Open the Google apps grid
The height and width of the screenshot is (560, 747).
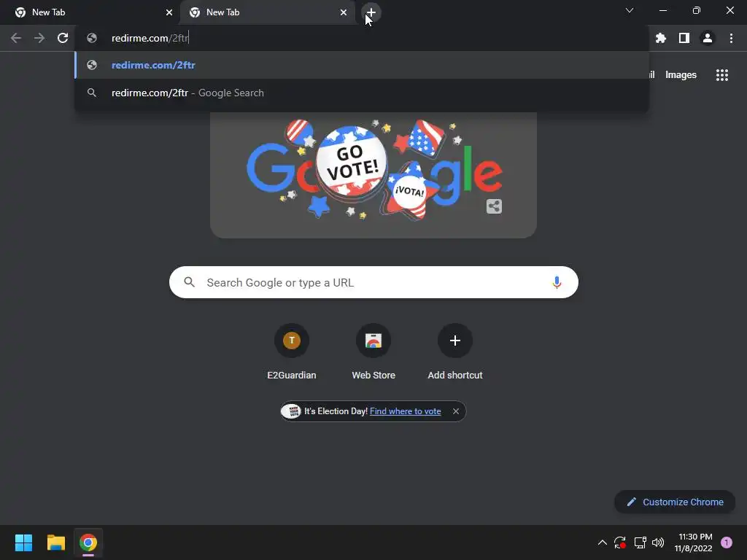[721, 75]
